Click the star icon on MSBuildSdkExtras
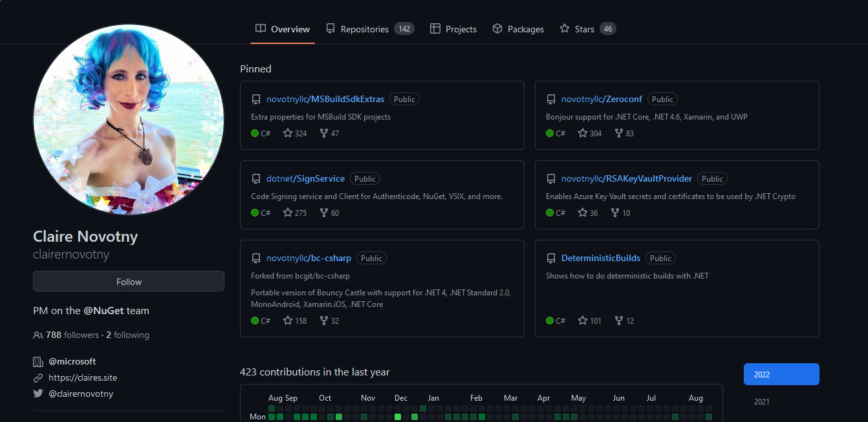The image size is (868, 422). coord(288,133)
